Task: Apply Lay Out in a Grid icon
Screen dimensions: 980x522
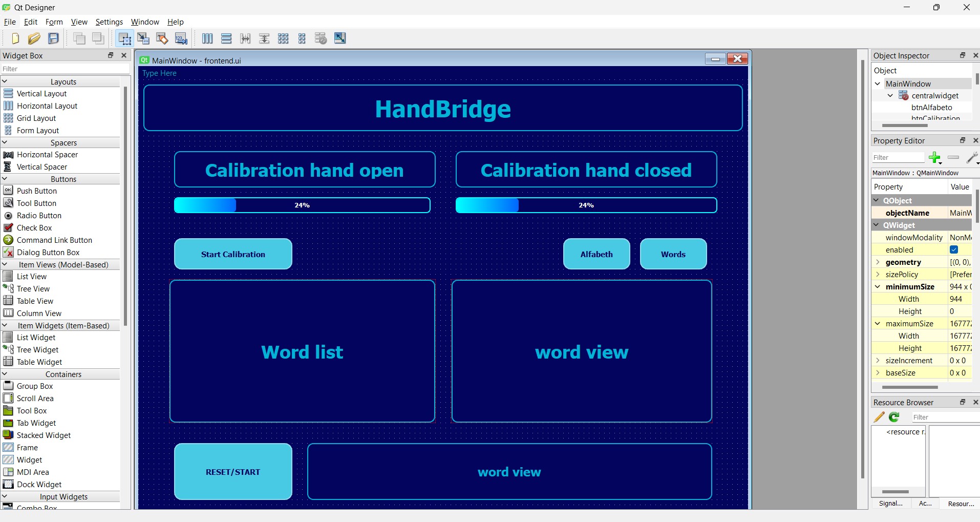Action: [283, 38]
